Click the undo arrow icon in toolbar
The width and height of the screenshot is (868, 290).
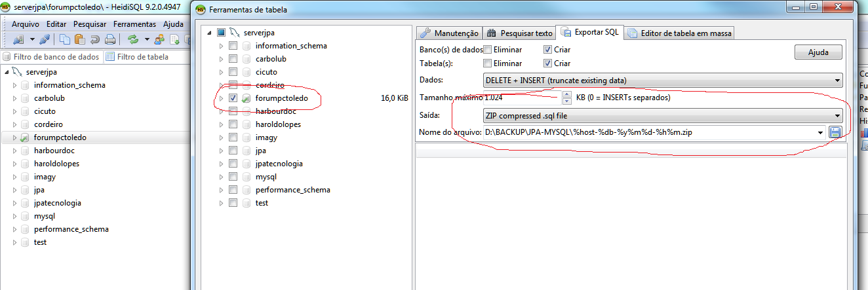pos(94,39)
